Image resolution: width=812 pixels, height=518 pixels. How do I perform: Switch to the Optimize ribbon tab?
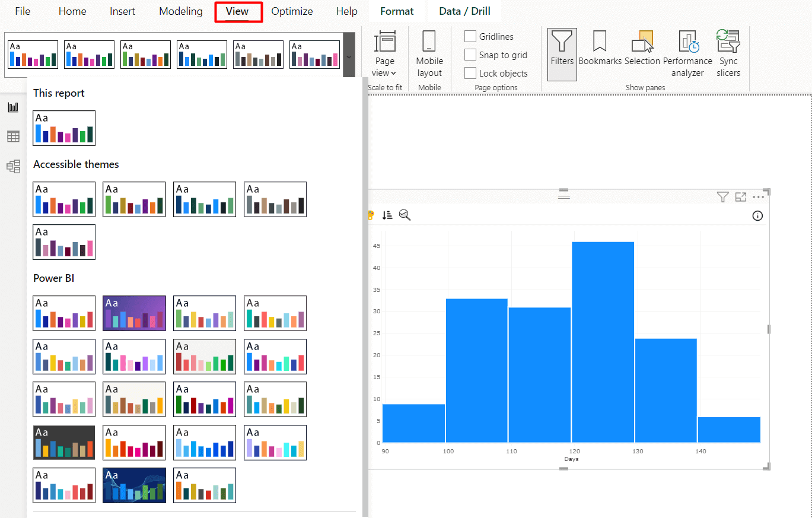(292, 11)
